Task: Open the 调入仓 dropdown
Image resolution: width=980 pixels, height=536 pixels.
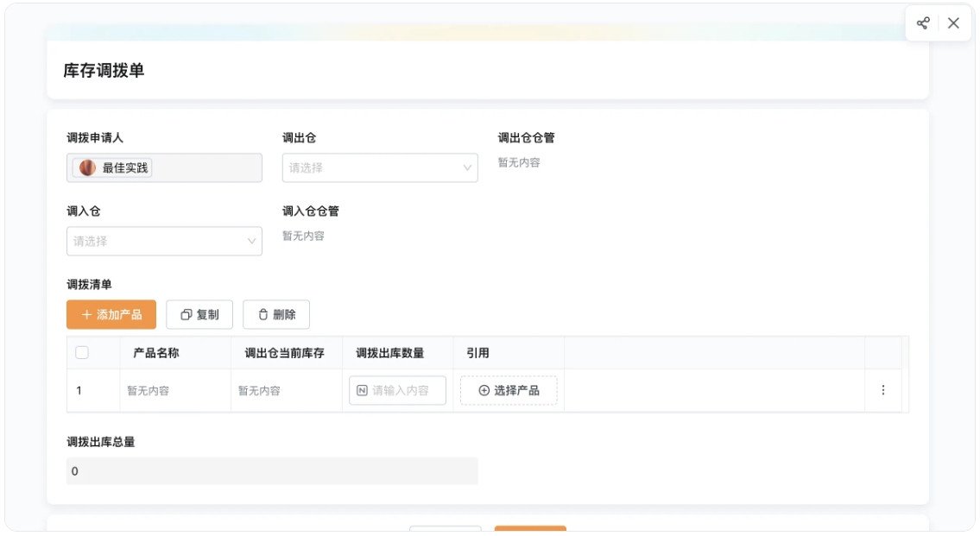Action: pos(164,241)
